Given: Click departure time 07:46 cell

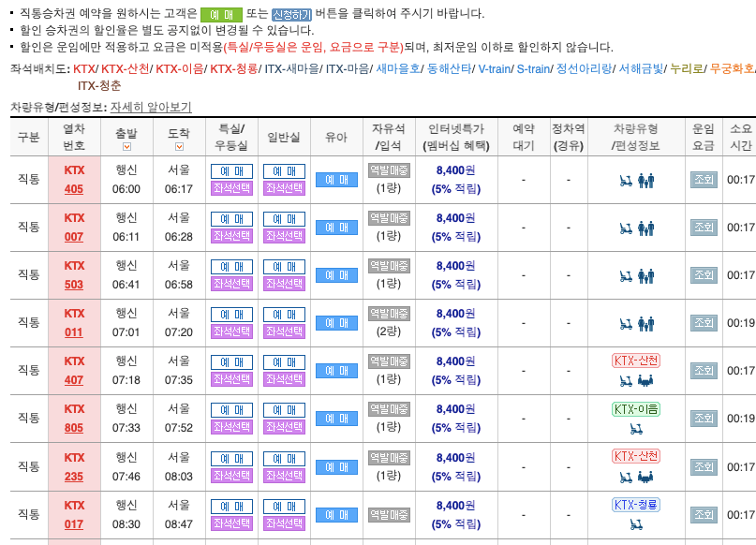Looking at the screenshot, I should tap(126, 476).
